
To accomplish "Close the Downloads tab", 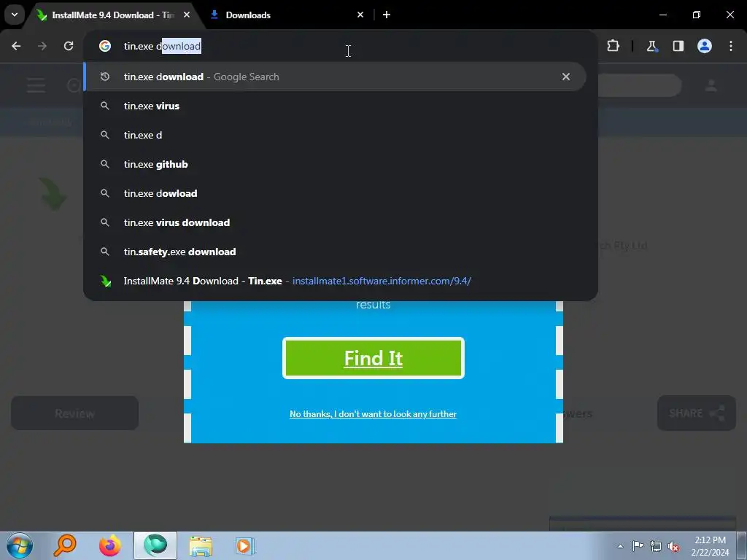I will point(360,15).
